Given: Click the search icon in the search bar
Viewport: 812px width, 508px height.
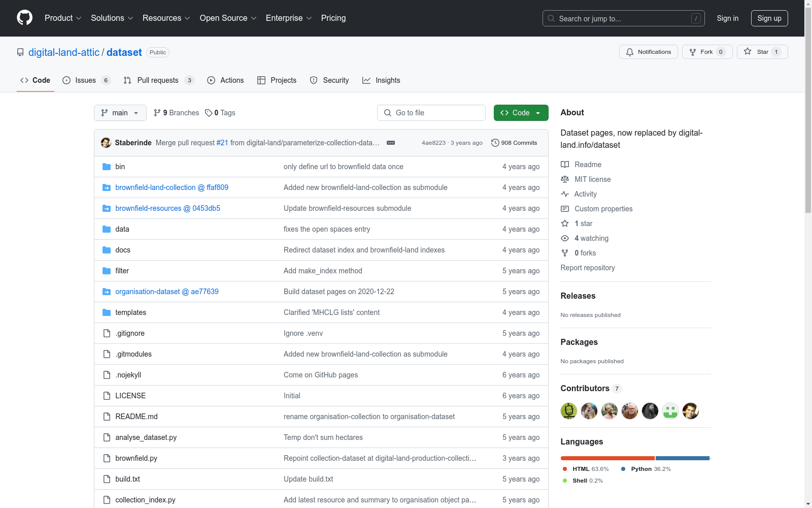Looking at the screenshot, I should pos(551,18).
